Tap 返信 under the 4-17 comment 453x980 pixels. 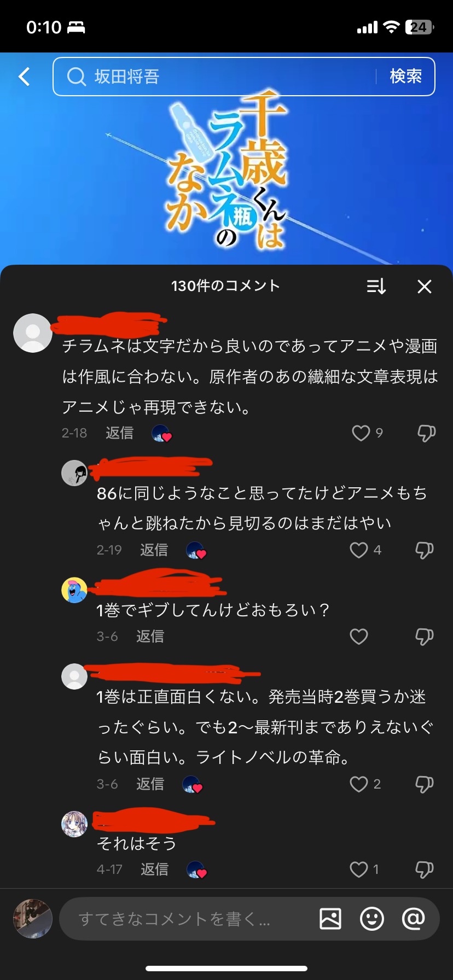[154, 870]
